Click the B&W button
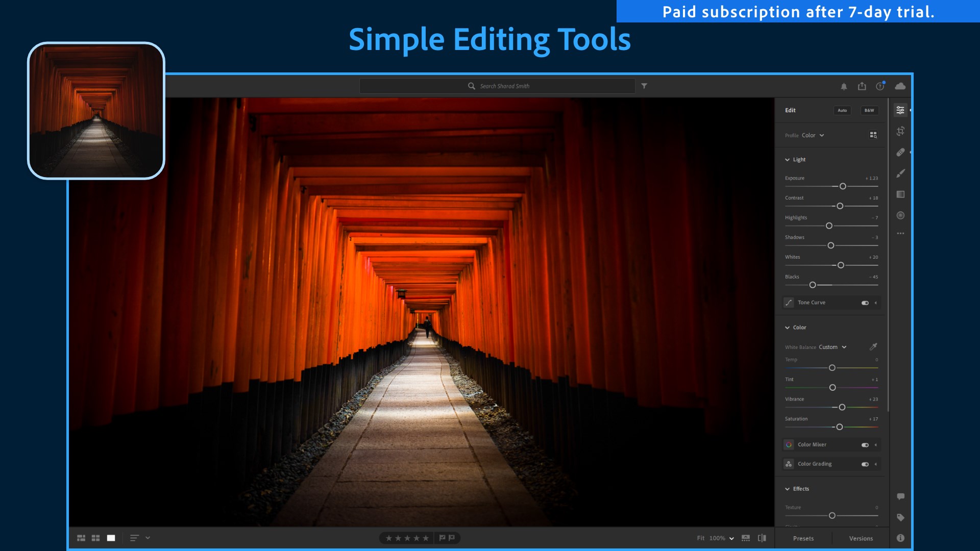 click(x=869, y=110)
